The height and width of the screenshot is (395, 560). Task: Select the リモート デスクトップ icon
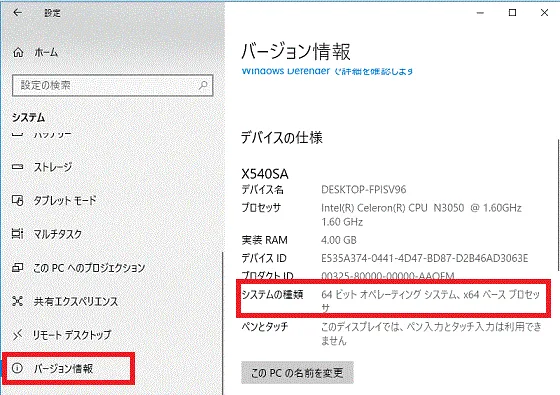point(18,335)
